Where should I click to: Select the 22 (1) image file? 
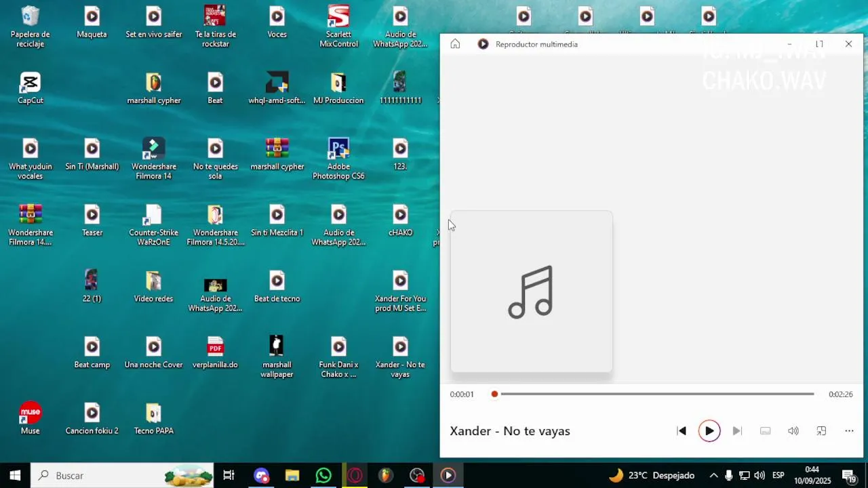click(92, 287)
